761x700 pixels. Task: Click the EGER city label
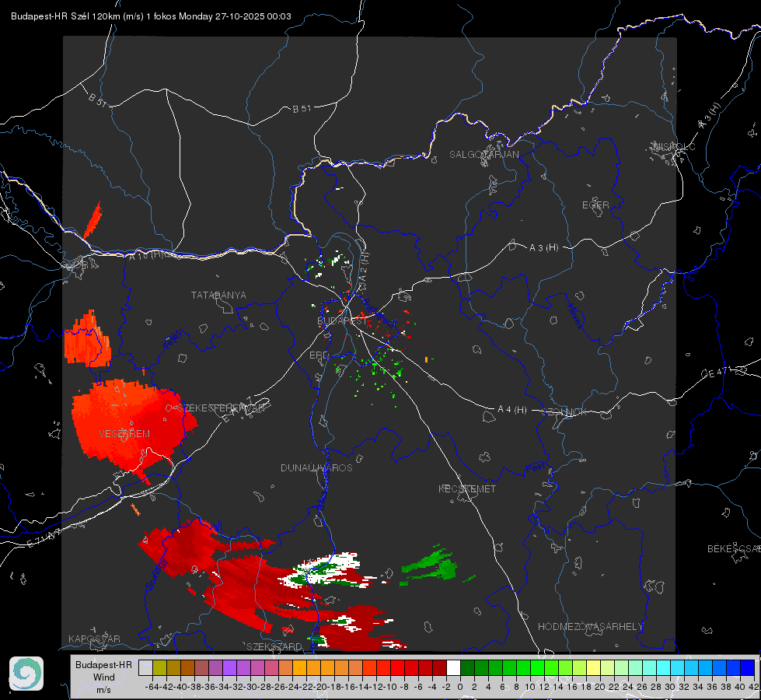[x=595, y=205]
